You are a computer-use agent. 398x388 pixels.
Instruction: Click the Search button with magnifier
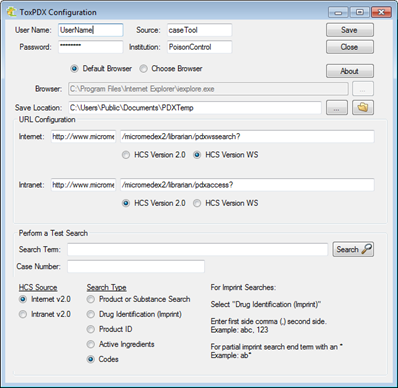coord(353,249)
